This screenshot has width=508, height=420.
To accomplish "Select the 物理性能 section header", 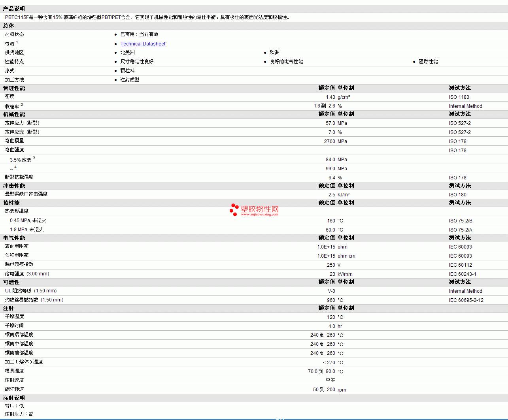I will [14, 88].
